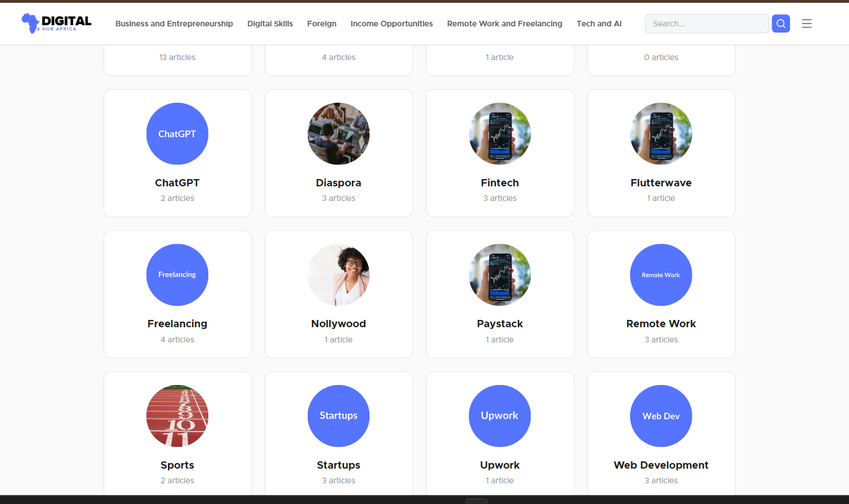This screenshot has height=504, width=849.
Task: Click the blue search magnifier button
Action: tap(780, 24)
